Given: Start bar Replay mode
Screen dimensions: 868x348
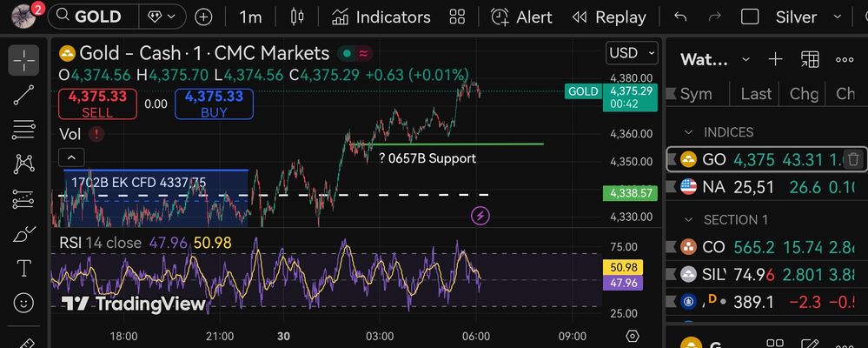Looking at the screenshot, I should click(608, 17).
